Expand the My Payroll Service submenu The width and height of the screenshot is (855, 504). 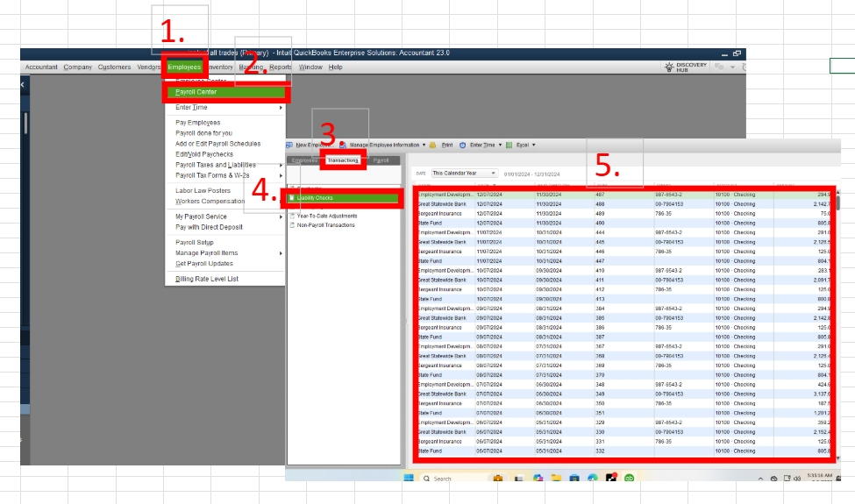(281, 217)
